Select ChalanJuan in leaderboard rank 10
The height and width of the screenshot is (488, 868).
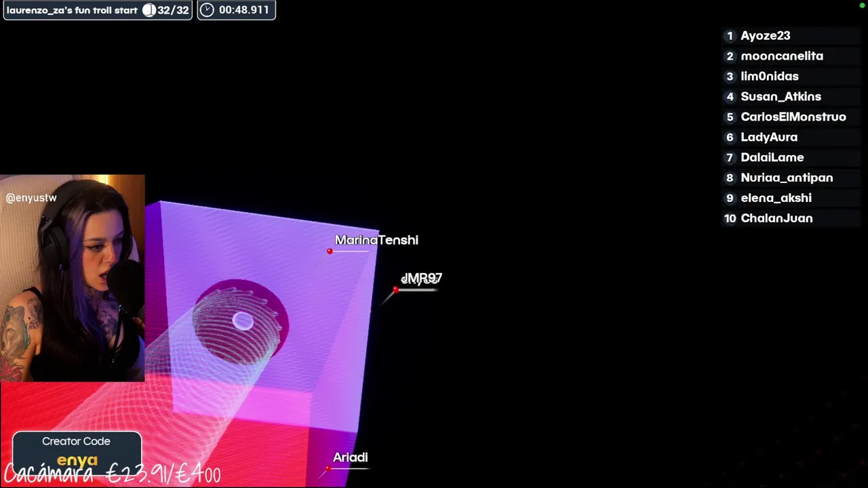tap(791, 219)
